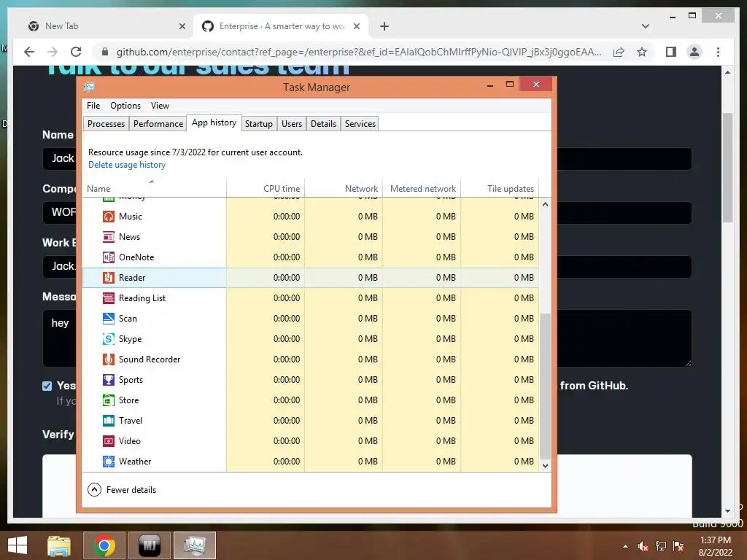Viewport: 747px width, 560px height.
Task: Open Chrome side panel
Action: 671,52
